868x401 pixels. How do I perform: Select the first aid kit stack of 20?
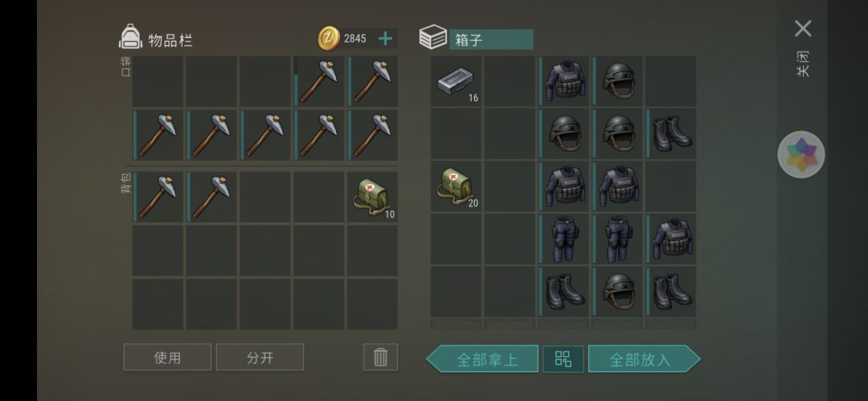click(x=456, y=186)
